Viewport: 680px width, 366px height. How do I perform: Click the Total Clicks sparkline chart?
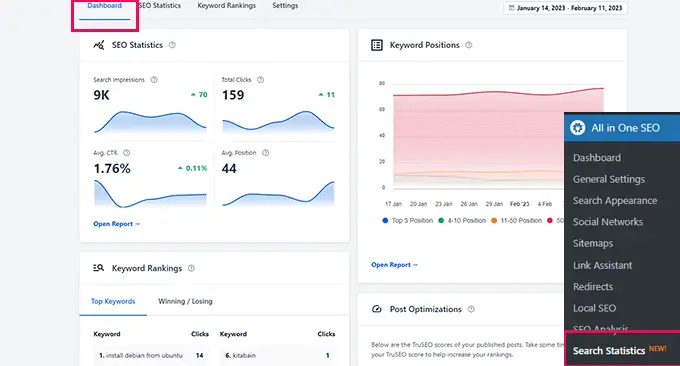pyautogui.click(x=278, y=122)
